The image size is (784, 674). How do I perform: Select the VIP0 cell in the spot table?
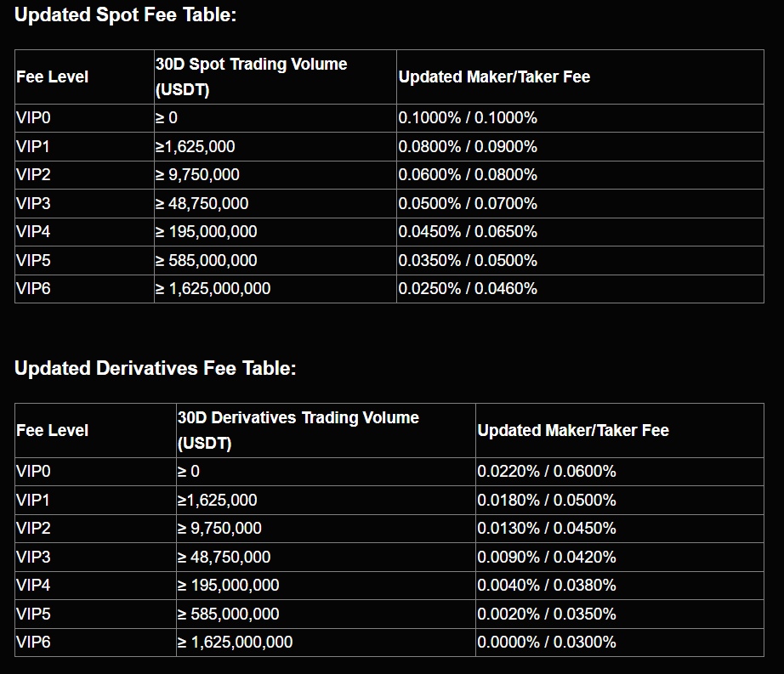[34, 118]
